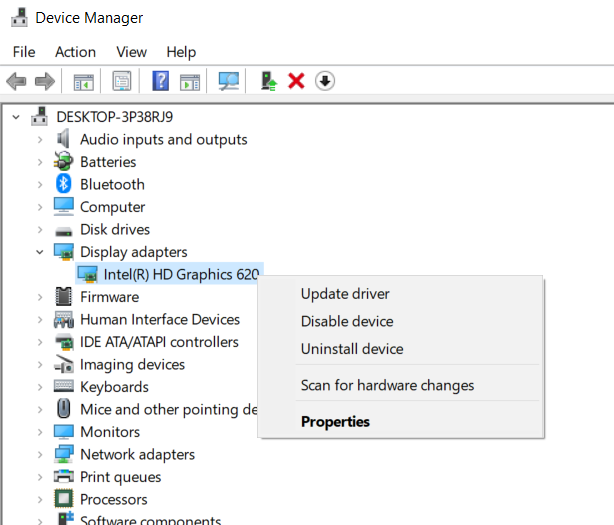Expand the Network adapters category

(40, 455)
